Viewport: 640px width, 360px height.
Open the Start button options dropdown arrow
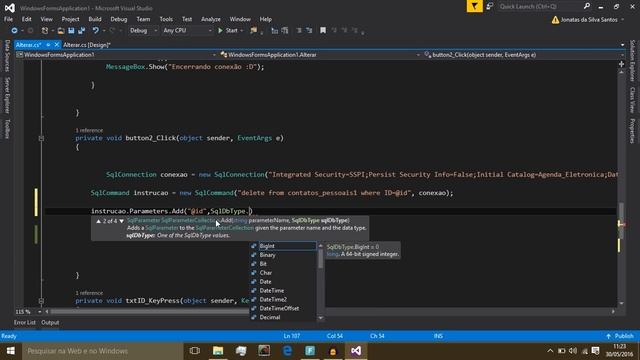[242, 31]
